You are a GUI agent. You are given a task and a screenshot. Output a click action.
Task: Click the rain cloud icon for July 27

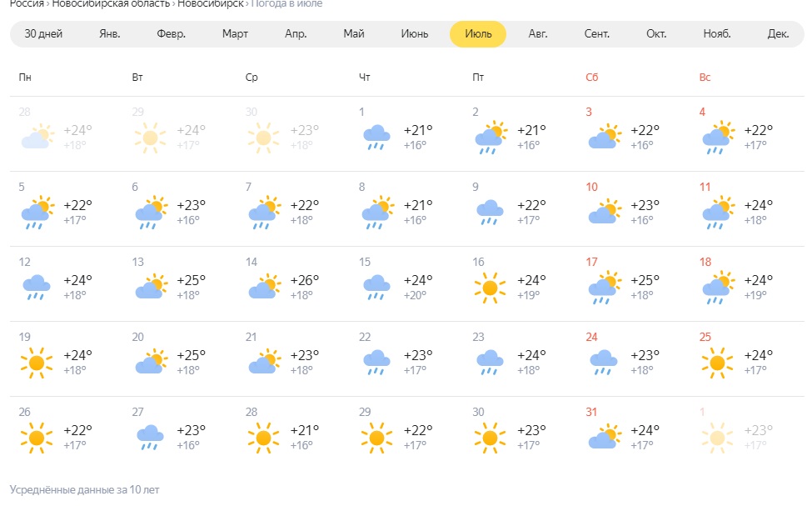(150, 437)
